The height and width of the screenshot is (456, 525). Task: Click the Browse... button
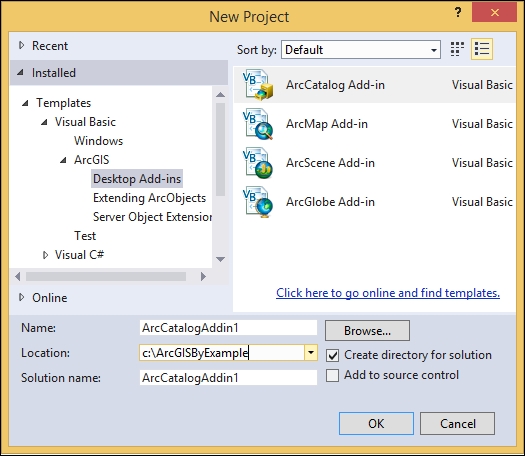click(x=367, y=331)
